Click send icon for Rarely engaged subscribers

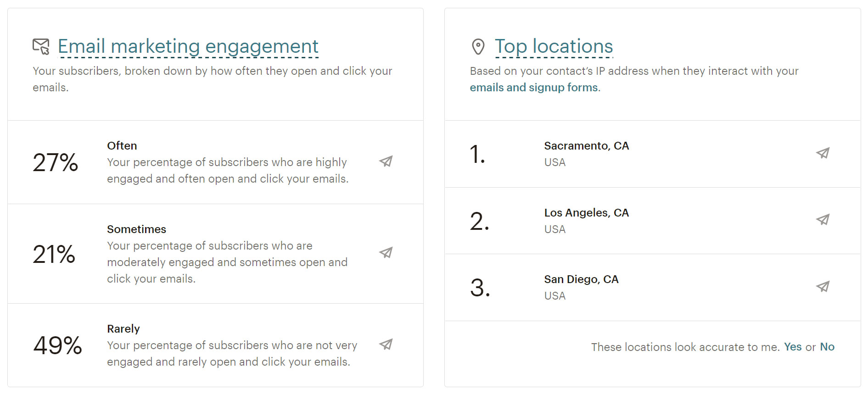(386, 345)
